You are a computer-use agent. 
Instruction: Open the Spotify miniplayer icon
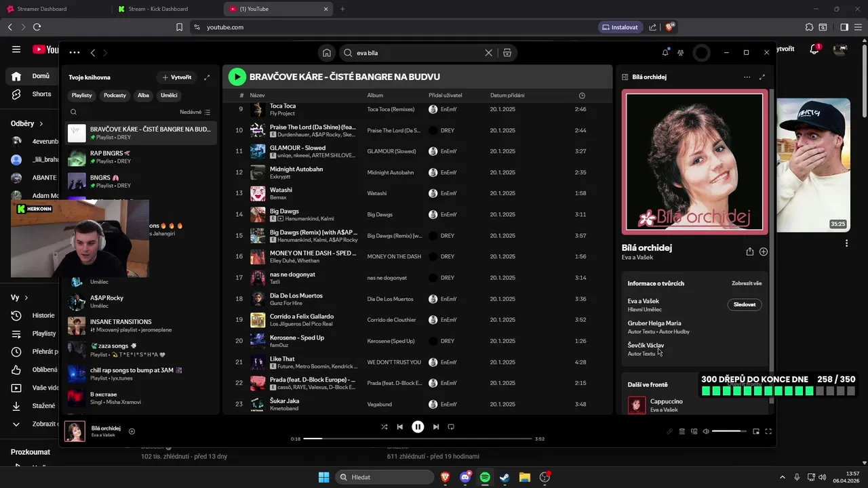pyautogui.click(x=756, y=431)
